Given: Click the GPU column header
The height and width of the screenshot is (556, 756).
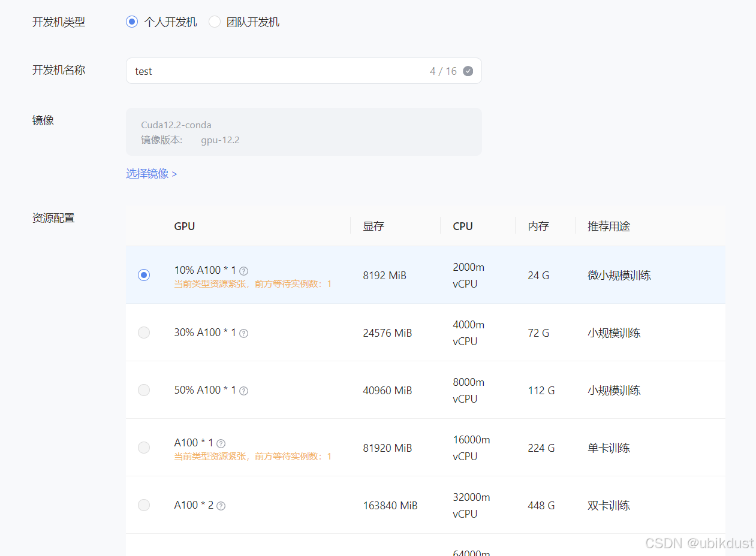Looking at the screenshot, I should tap(185, 226).
